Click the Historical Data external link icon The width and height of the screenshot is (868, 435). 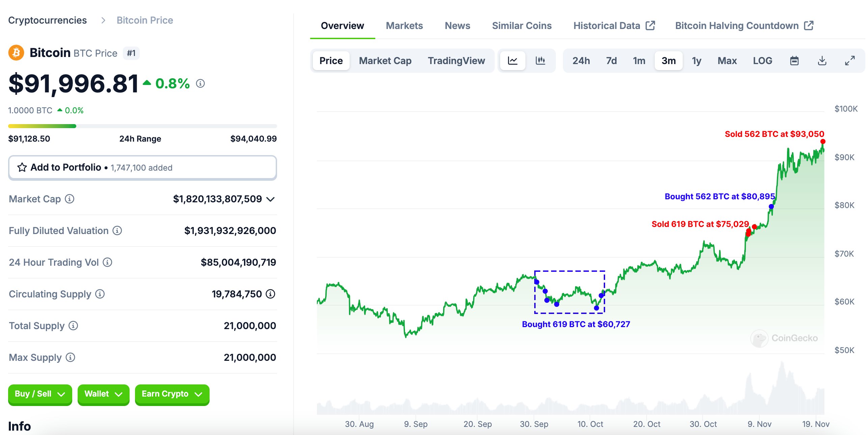[650, 26]
